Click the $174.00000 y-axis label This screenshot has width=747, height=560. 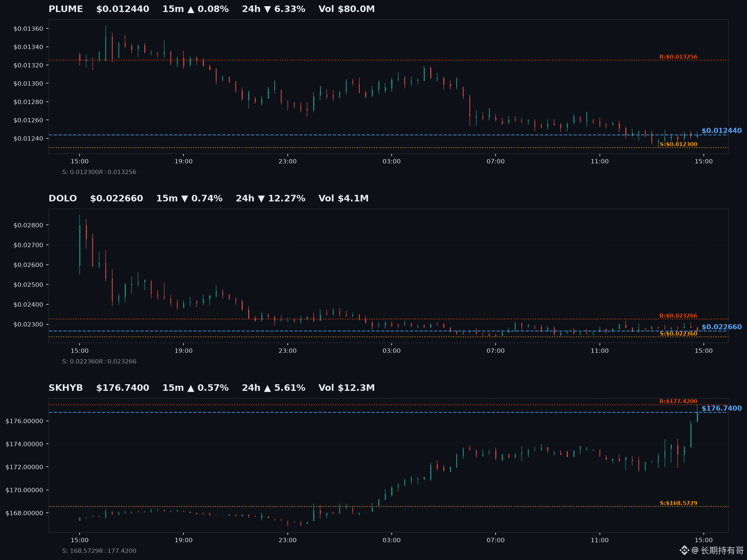pyautogui.click(x=24, y=444)
